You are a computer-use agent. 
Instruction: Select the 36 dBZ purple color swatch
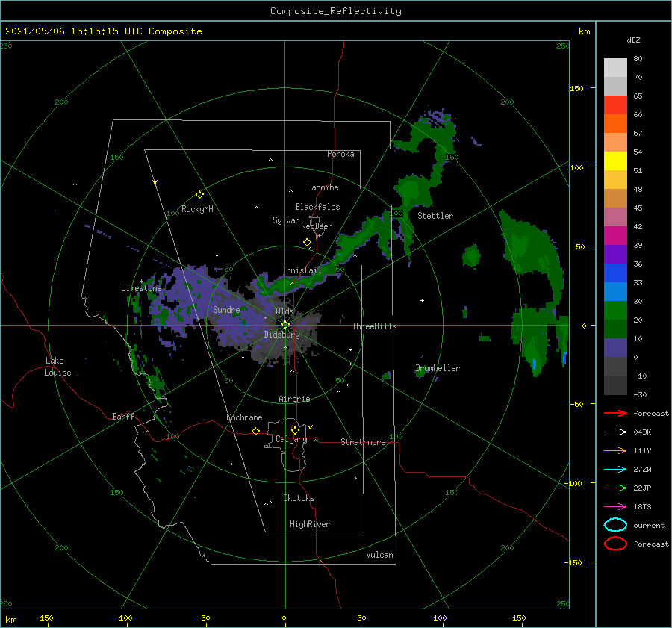[615, 254]
